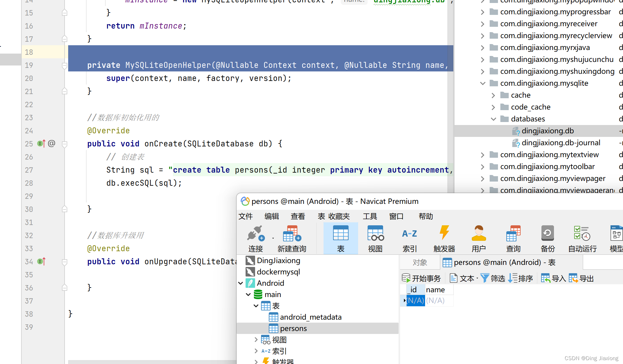This screenshot has height=364, width=623.
Task: Select the 表 table toolbar icon
Action: point(341,239)
